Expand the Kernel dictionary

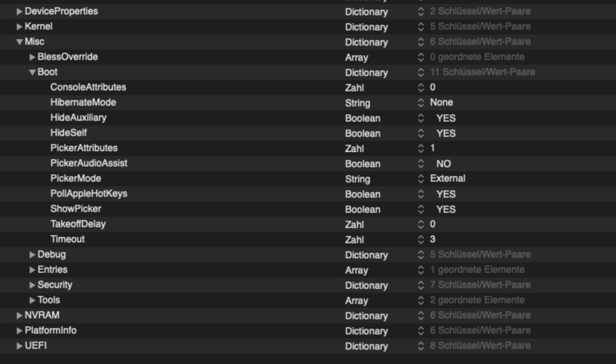point(19,27)
